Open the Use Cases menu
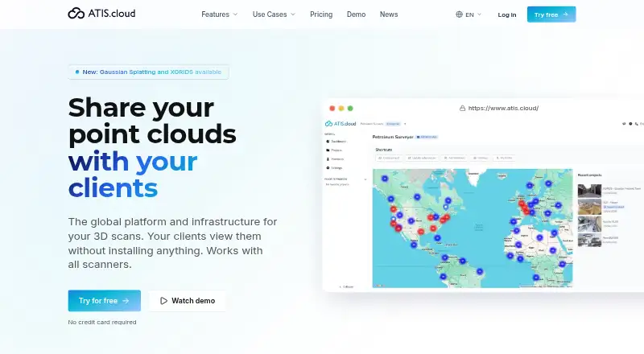Viewport: 644px width, 354px height. point(274,14)
